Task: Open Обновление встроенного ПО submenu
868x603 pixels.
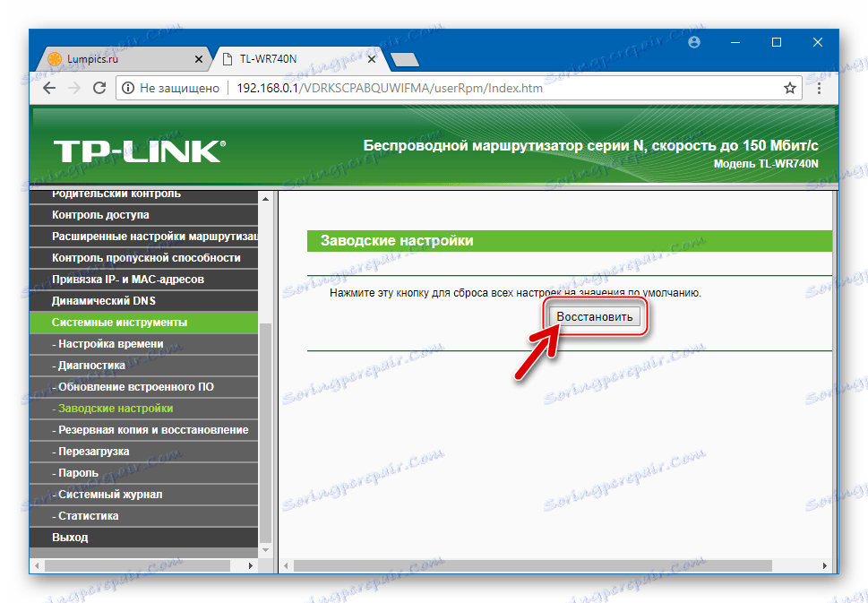Action: click(x=144, y=387)
